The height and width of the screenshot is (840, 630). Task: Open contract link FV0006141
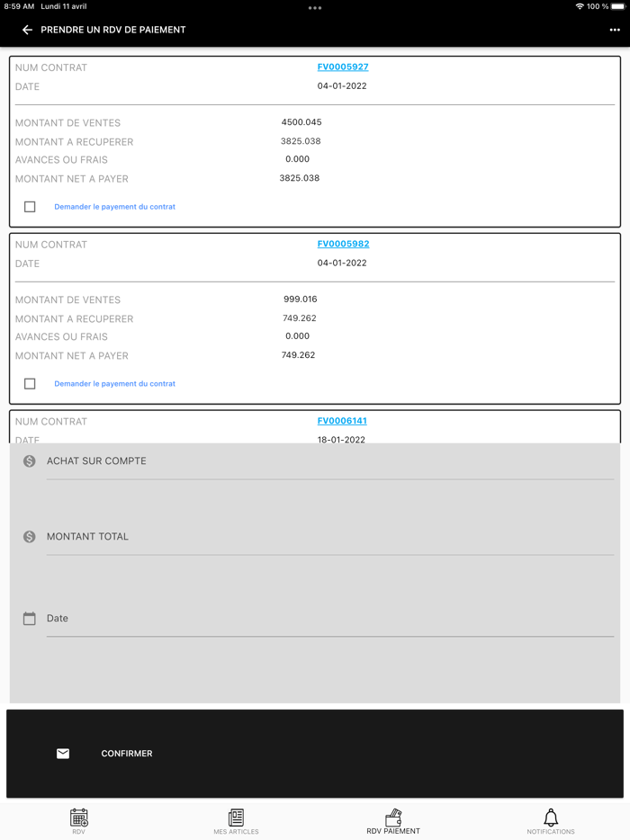click(x=342, y=421)
